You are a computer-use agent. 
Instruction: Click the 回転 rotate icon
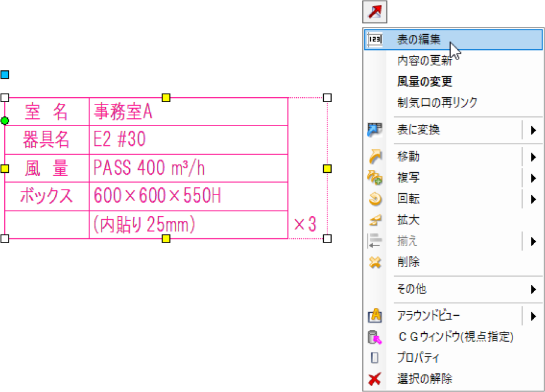pos(375,199)
